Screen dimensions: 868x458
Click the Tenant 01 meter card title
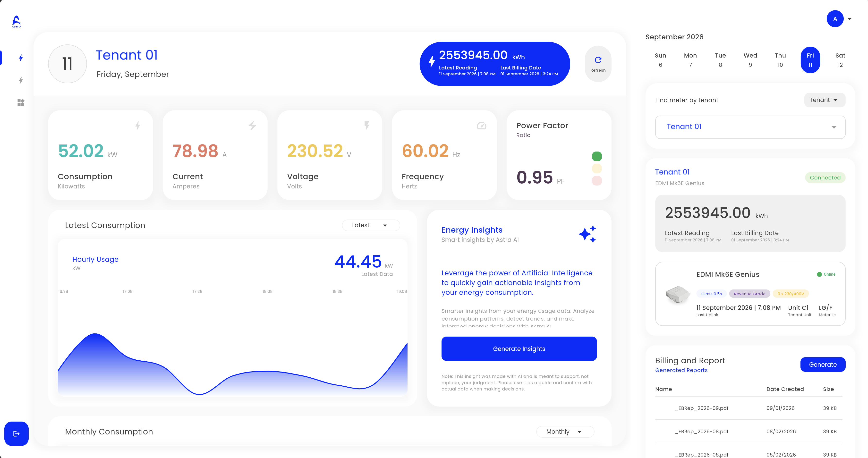coord(672,172)
